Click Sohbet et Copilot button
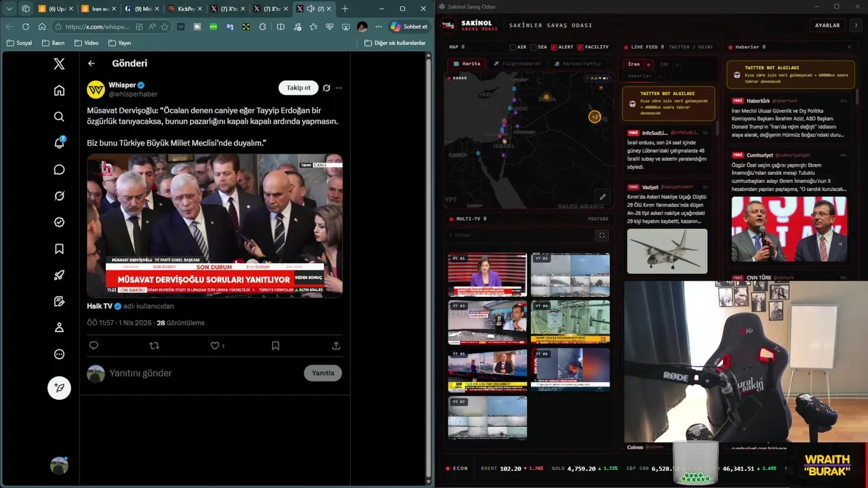868x488 pixels. [x=410, y=26]
